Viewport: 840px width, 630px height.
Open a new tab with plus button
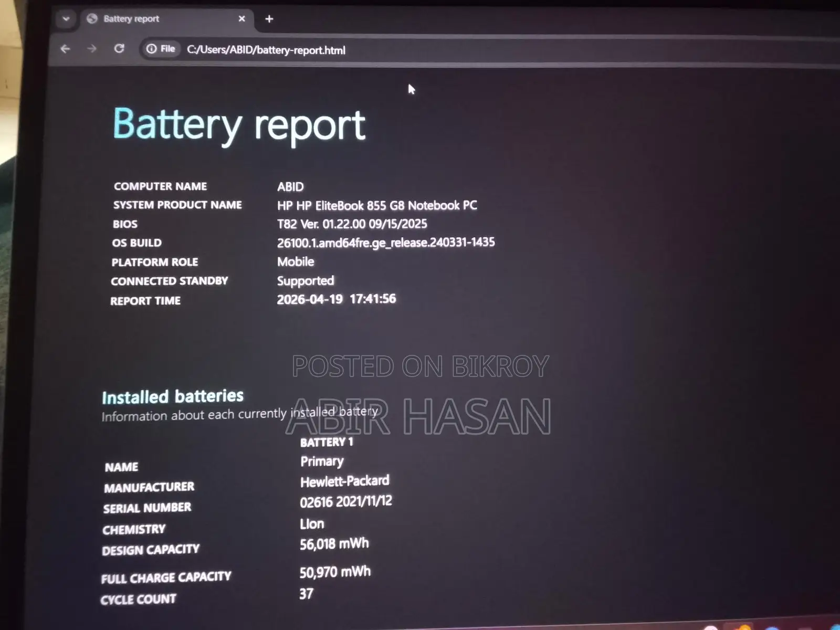269,19
